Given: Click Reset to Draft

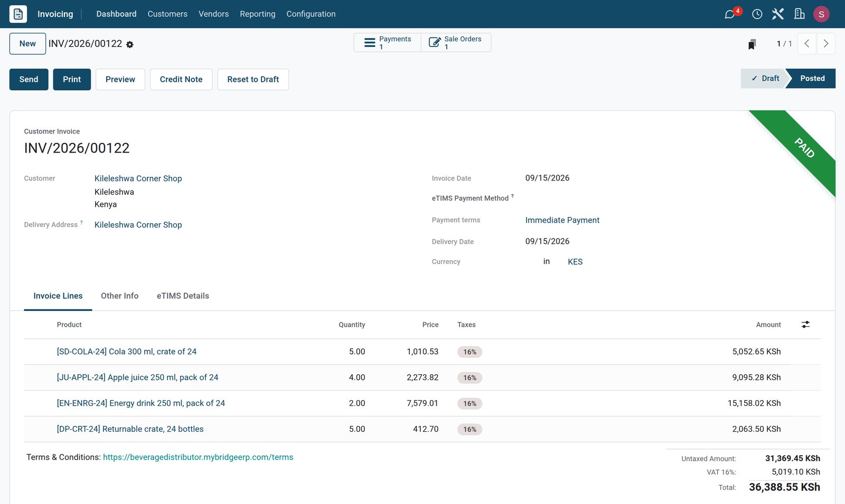Looking at the screenshot, I should 253,80.
